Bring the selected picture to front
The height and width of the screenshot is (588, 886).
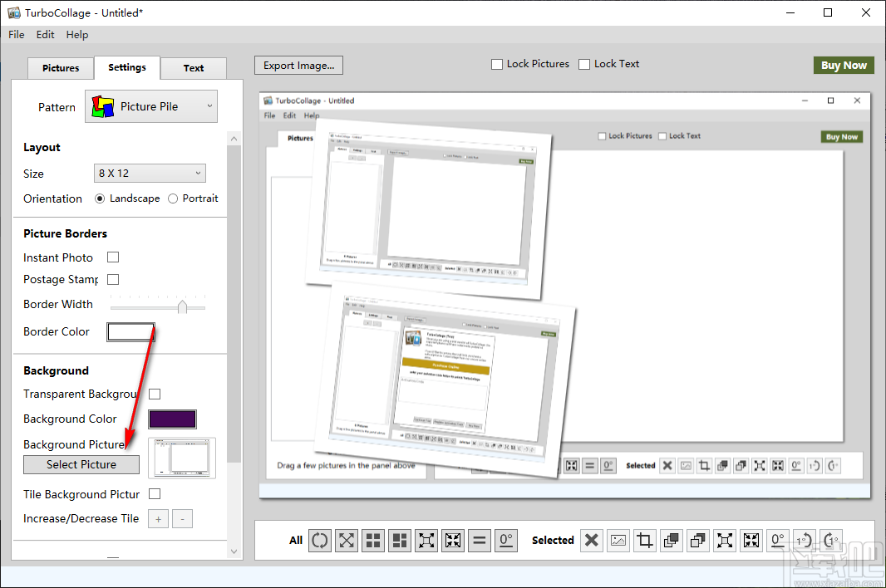tap(672, 541)
